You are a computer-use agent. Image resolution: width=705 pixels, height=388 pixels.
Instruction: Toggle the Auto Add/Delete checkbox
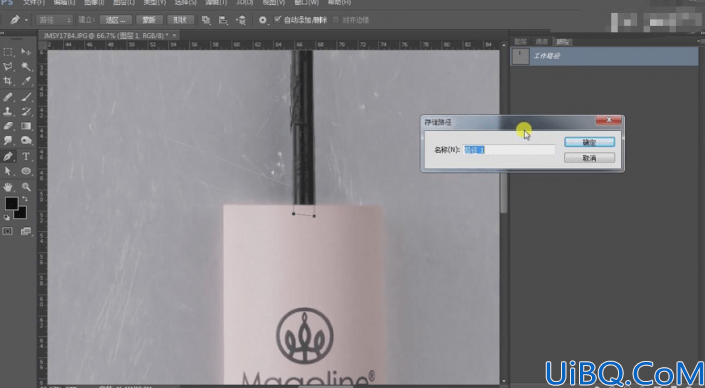(x=277, y=19)
